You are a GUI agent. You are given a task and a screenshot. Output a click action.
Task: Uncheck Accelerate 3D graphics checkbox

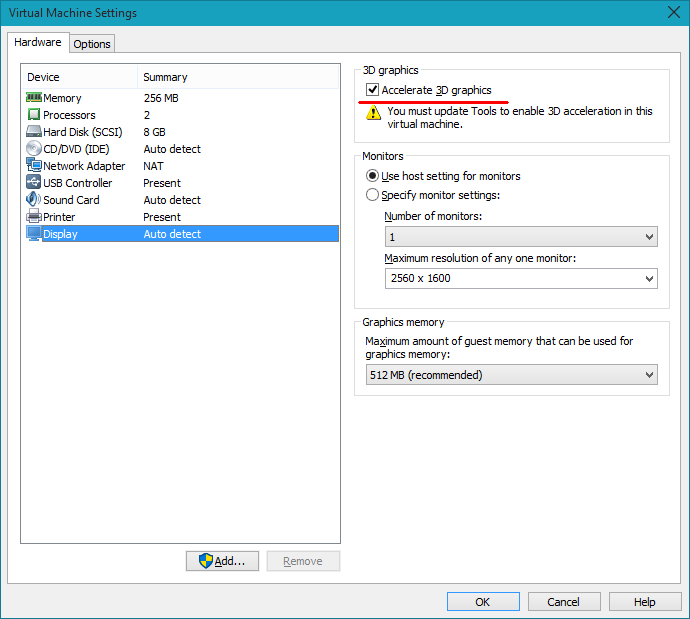pyautogui.click(x=372, y=90)
